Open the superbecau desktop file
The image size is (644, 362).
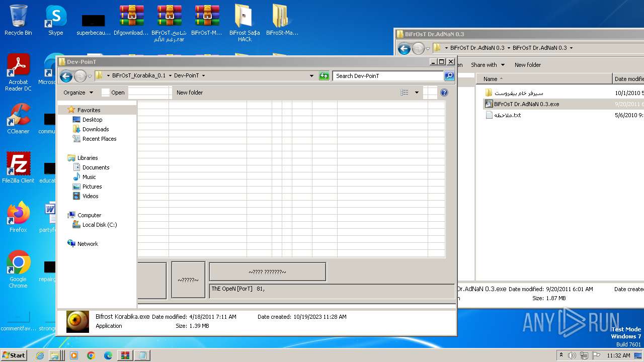pyautogui.click(x=94, y=24)
